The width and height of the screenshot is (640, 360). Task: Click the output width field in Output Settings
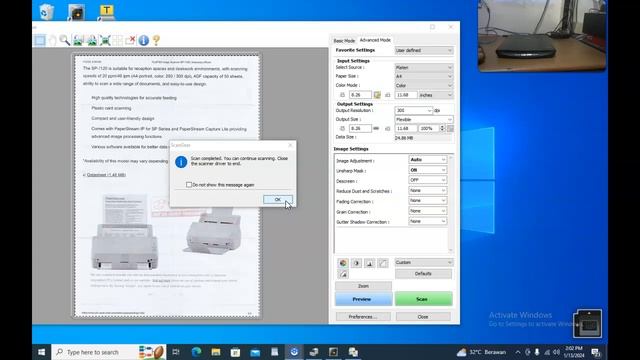(x=360, y=129)
